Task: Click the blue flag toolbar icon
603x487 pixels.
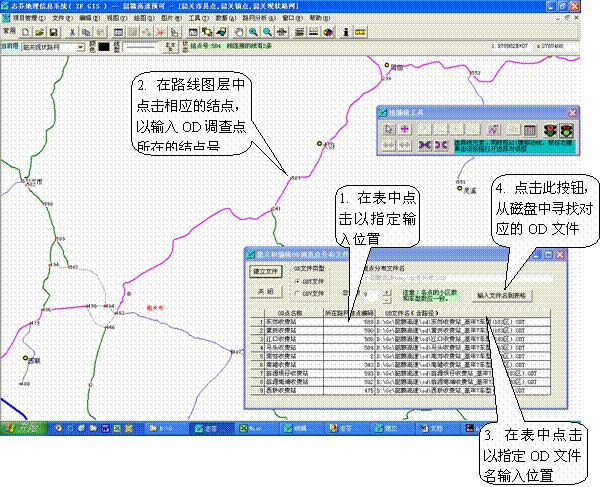Action: (222, 33)
